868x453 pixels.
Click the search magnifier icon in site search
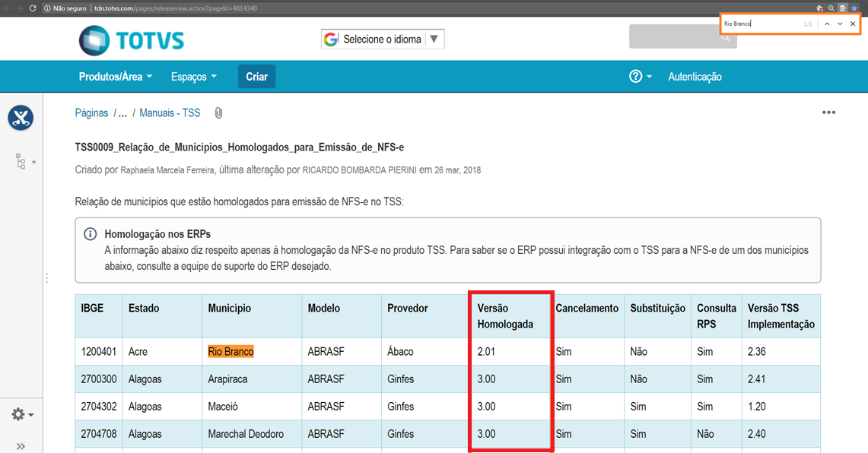(725, 37)
